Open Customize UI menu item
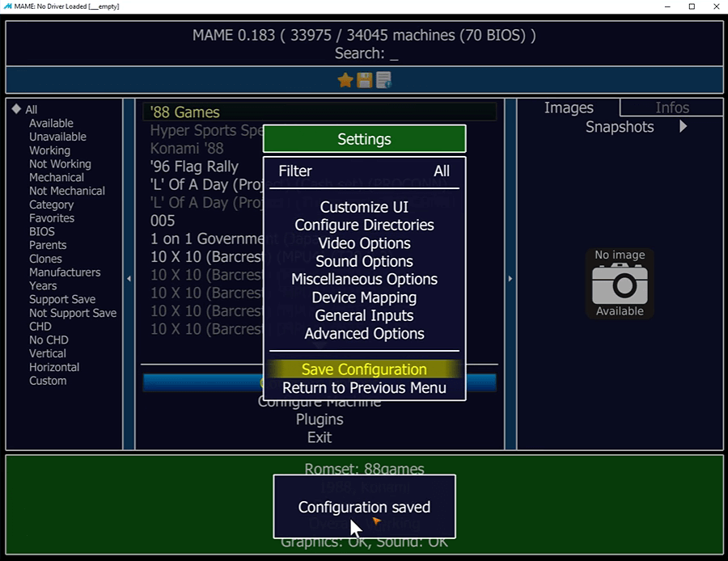 coord(364,207)
